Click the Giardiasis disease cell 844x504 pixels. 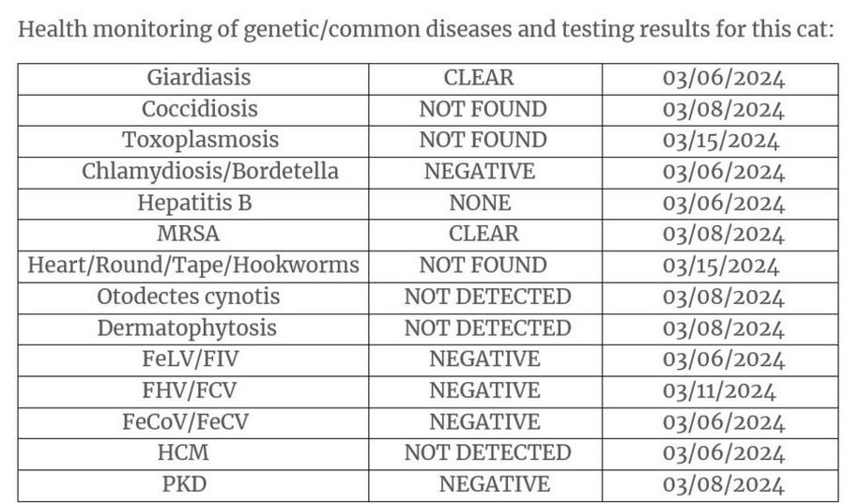pyautogui.click(x=199, y=78)
